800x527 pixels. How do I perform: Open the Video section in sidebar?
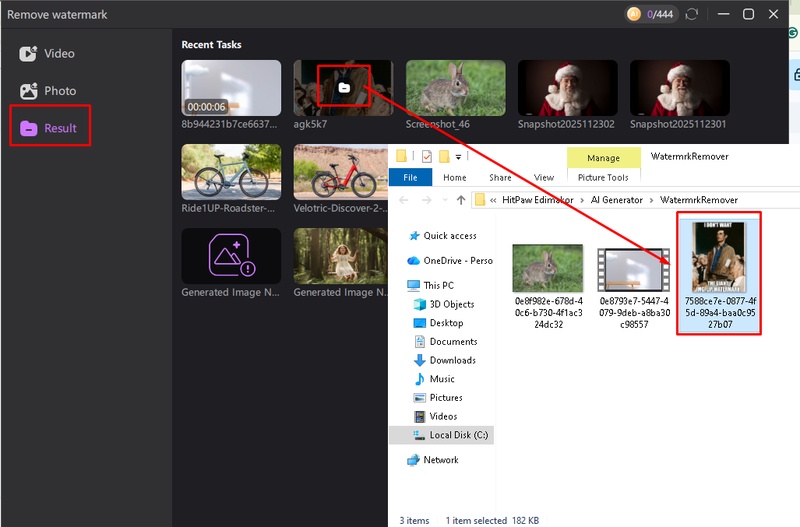[x=47, y=54]
